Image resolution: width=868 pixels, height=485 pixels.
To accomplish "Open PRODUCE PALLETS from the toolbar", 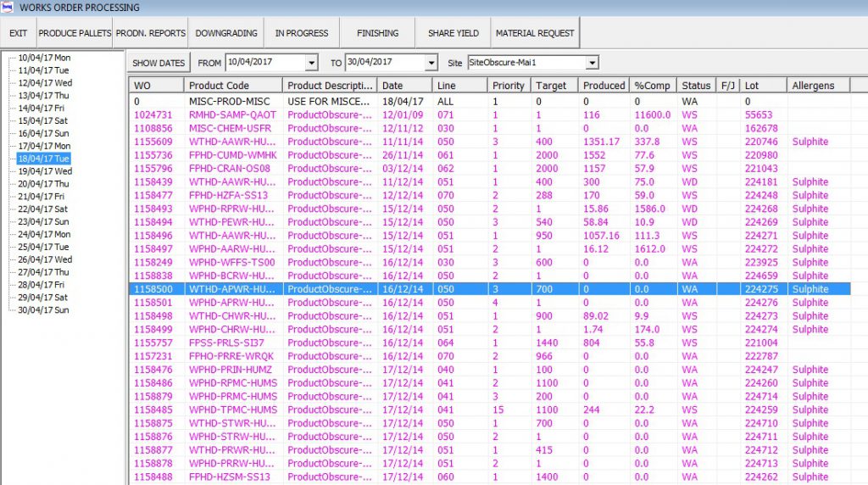I will coord(75,33).
